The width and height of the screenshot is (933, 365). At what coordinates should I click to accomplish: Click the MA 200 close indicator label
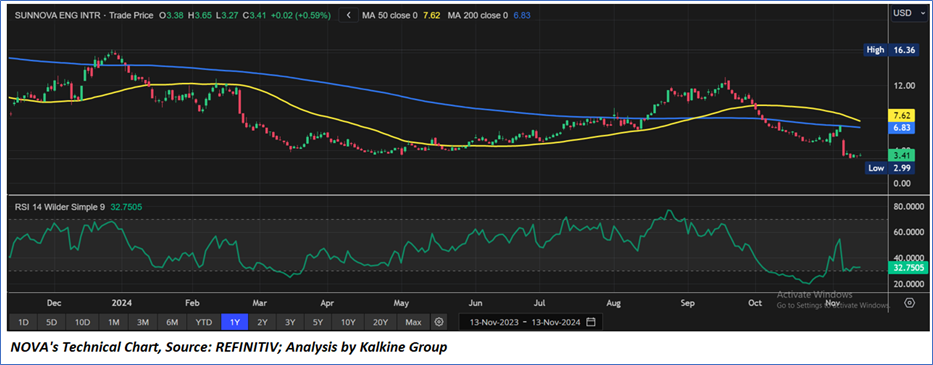[x=478, y=16]
